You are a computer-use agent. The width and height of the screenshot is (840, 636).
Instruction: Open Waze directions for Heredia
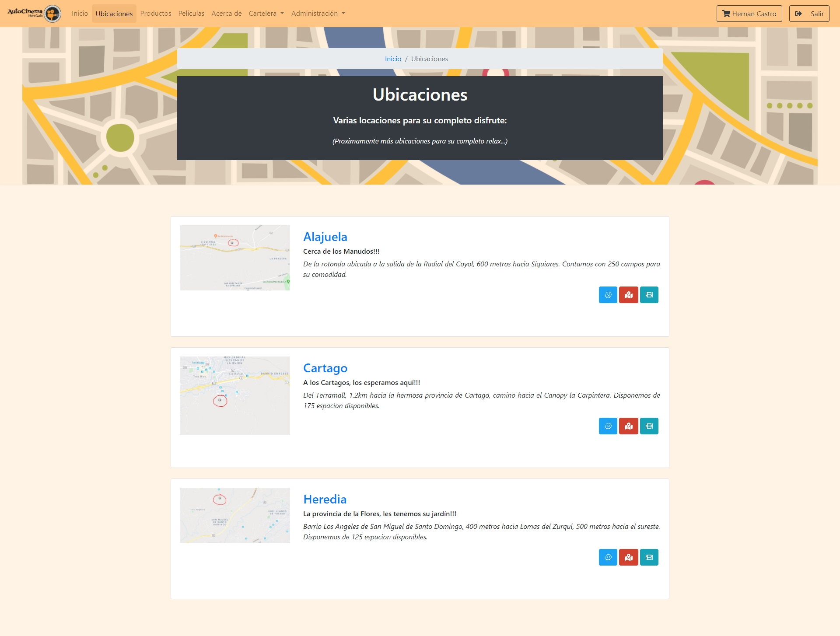[x=608, y=557]
